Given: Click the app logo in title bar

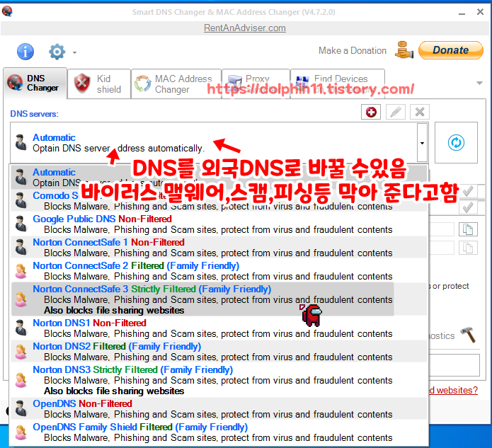Looking at the screenshot, I should click(x=7, y=11).
